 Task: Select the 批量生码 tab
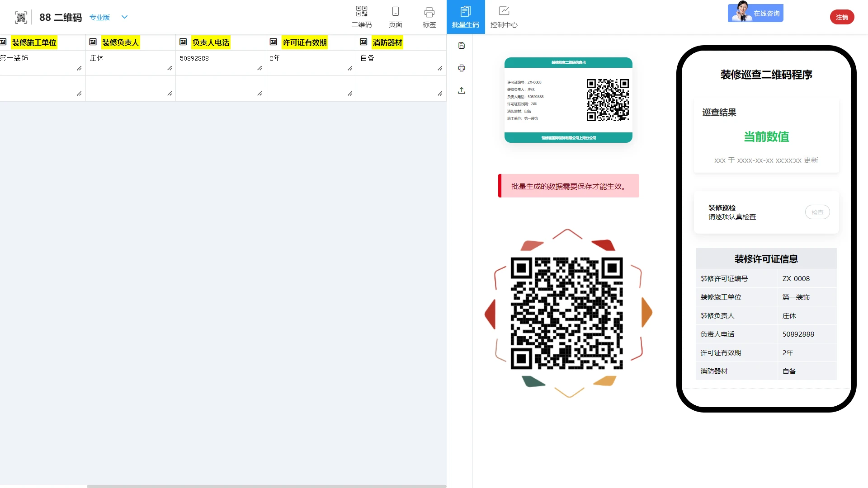[466, 17]
